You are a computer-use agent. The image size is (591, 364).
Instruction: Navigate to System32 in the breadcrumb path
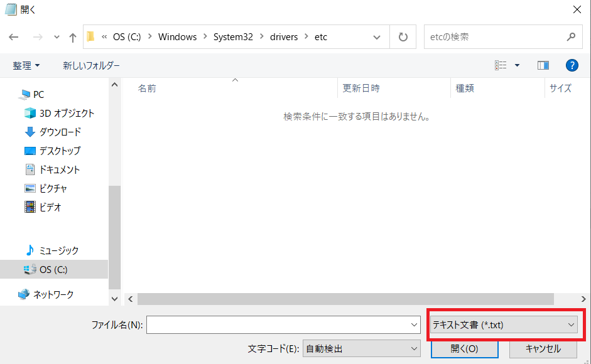(x=233, y=36)
